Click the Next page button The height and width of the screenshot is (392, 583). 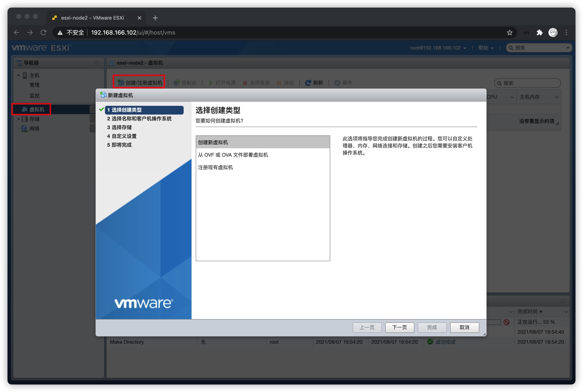[399, 327]
